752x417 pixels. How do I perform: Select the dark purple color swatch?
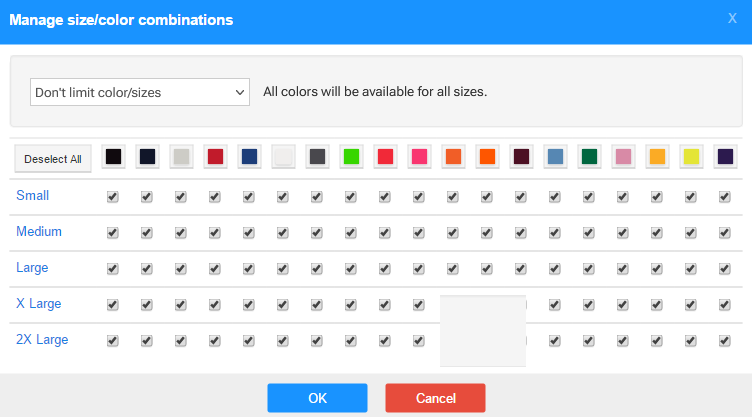click(x=726, y=156)
